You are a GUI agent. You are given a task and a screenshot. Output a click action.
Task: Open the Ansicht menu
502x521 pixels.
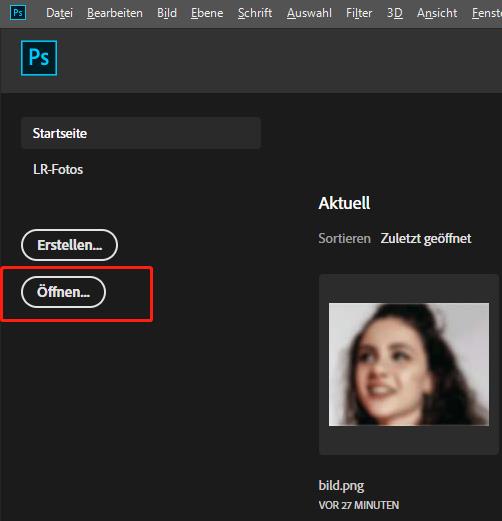[x=437, y=13]
